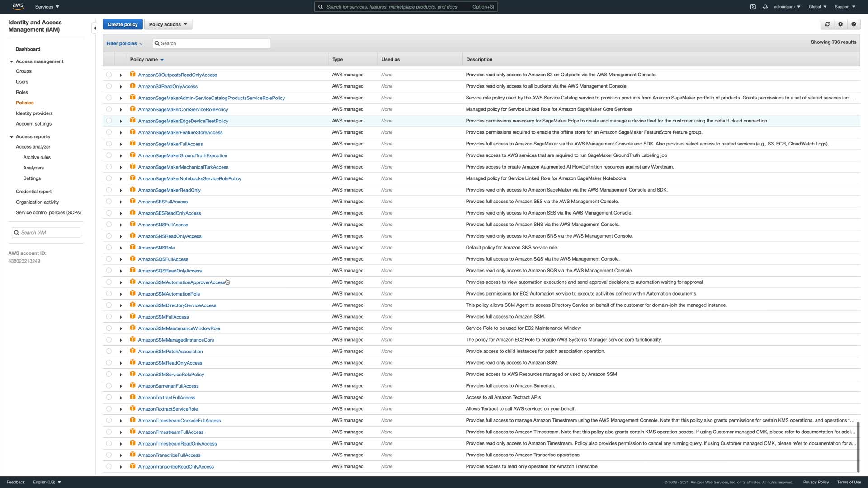868x488 pixels.
Task: Click the refresh policies icon
Action: [827, 24]
